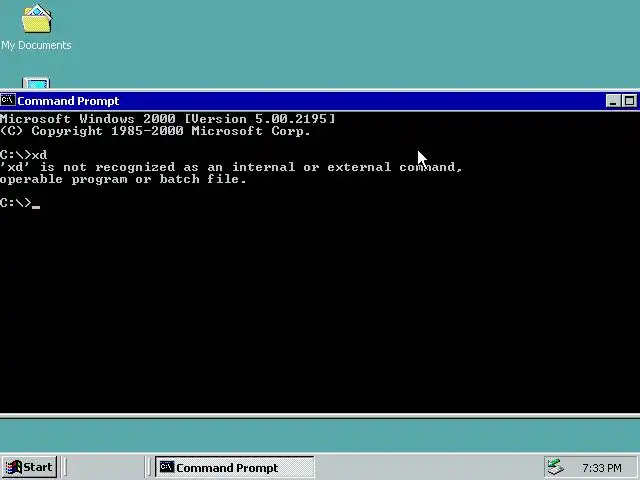This screenshot has height=480, width=640.
Task: Click the Command Prompt icon in taskbar button
Action: click(x=167, y=467)
